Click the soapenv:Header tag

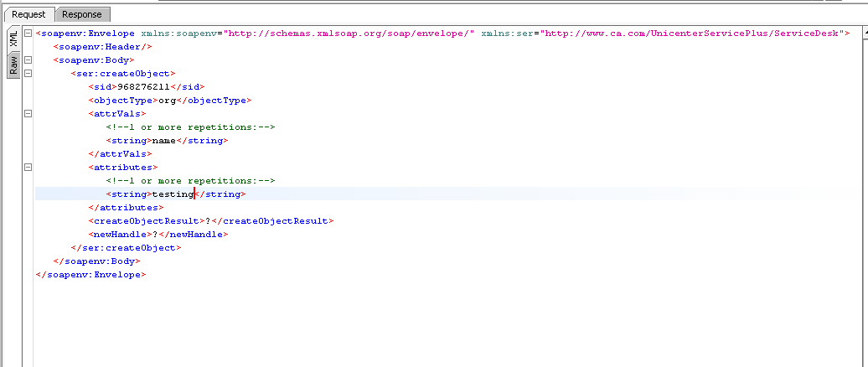pyautogui.click(x=102, y=46)
